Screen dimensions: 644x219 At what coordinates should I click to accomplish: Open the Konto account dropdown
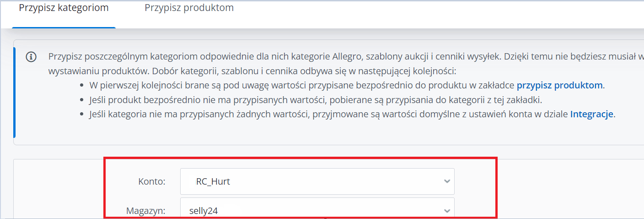point(317,181)
